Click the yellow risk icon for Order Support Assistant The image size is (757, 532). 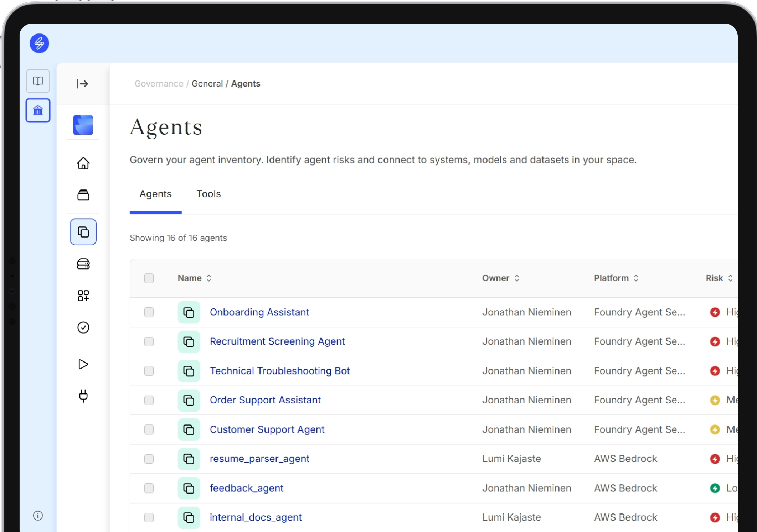715,400
